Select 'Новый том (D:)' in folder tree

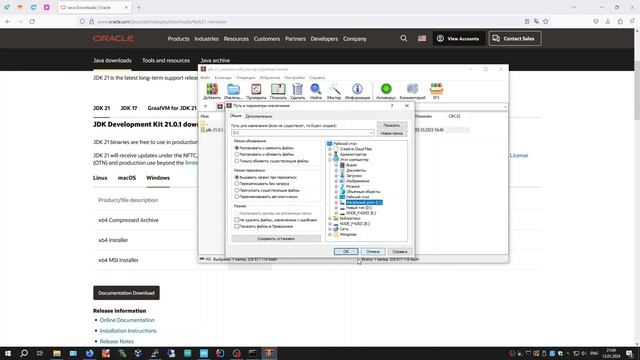(358, 208)
